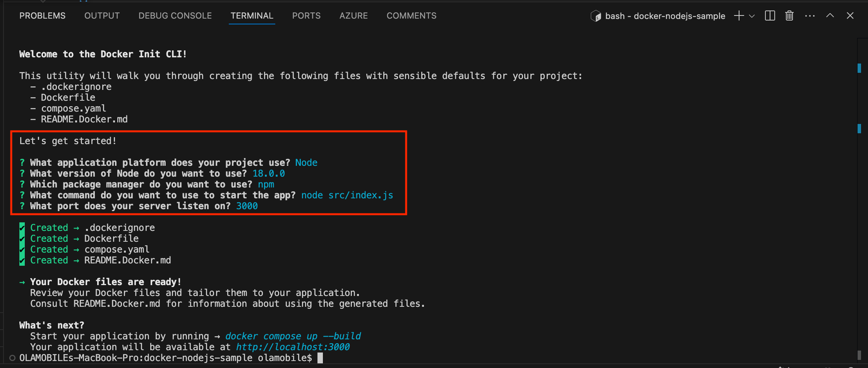Click 'Your Docker files are ready!' text

pos(106,282)
